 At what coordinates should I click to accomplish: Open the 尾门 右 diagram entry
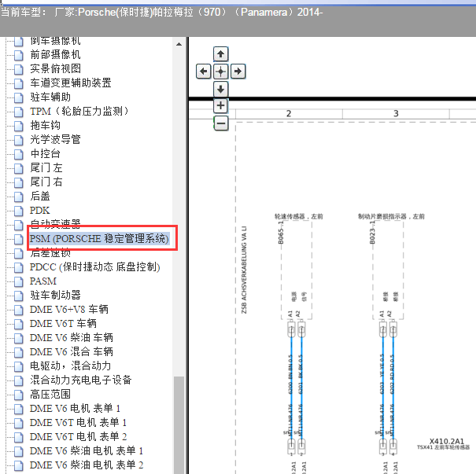pyautogui.click(x=46, y=182)
